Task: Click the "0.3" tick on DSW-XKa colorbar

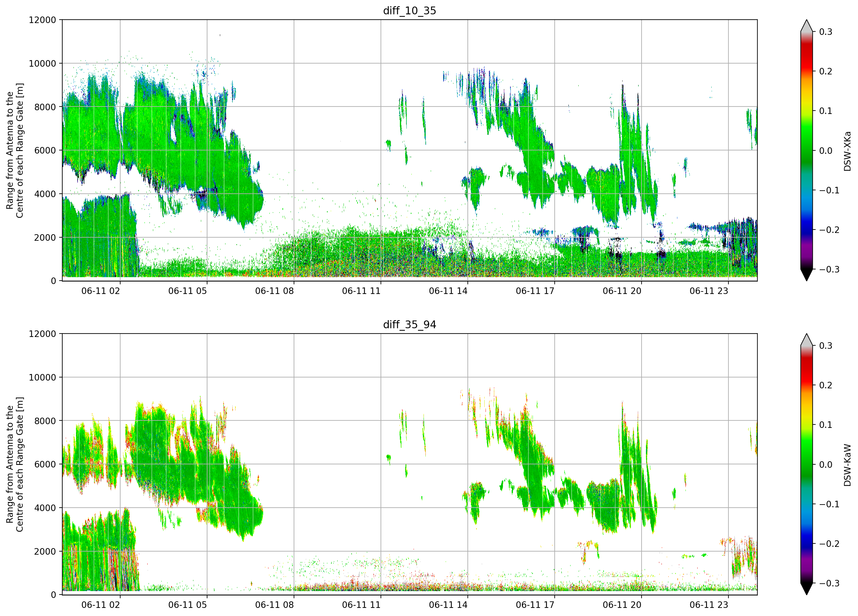Action: coord(826,32)
